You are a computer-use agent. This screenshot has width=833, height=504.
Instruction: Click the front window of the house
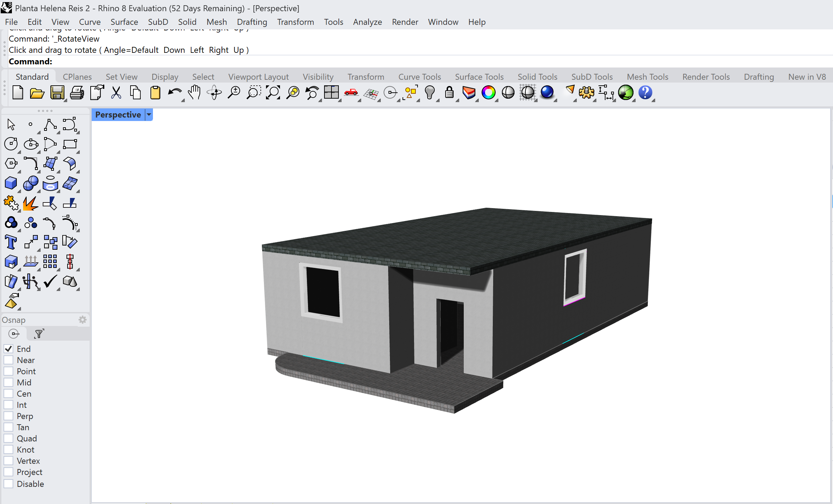321,292
